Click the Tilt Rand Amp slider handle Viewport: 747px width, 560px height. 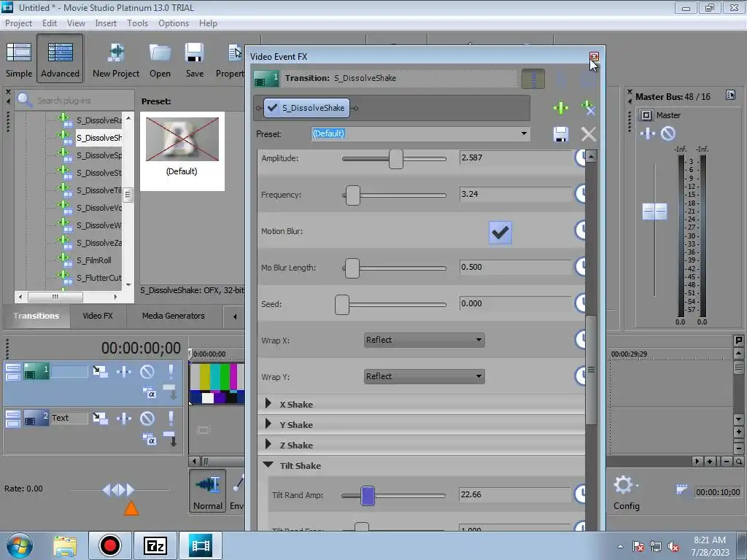(368, 496)
